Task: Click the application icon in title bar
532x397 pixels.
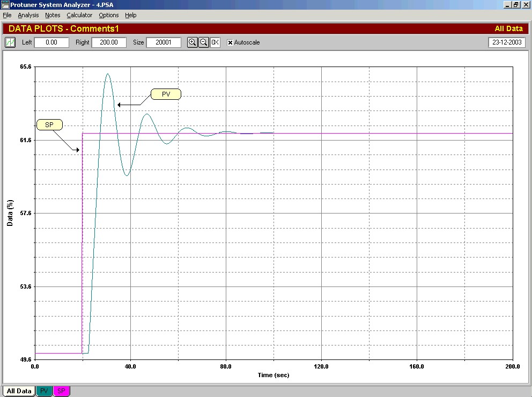Action: point(5,5)
